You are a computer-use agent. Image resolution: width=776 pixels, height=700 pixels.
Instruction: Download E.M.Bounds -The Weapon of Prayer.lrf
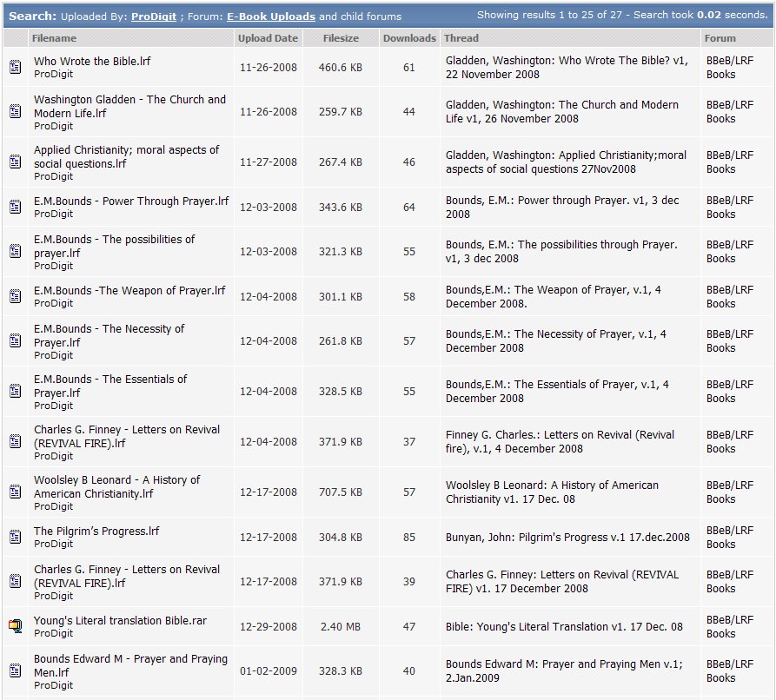(129, 290)
